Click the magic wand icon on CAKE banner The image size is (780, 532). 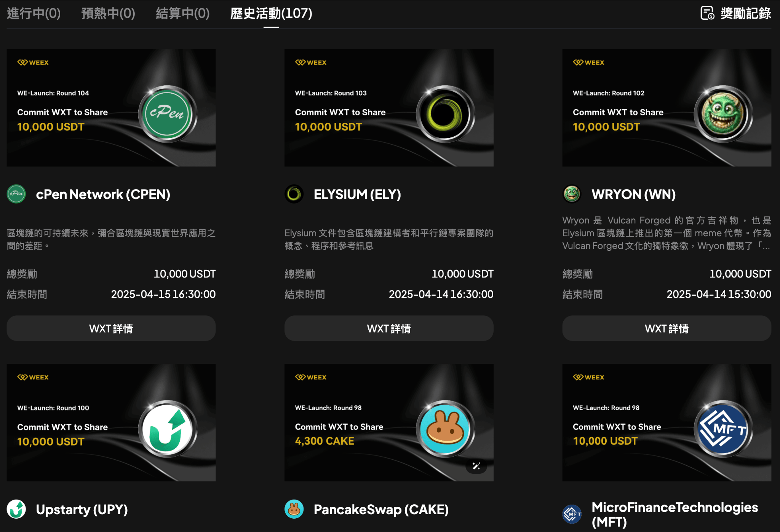[476, 466]
